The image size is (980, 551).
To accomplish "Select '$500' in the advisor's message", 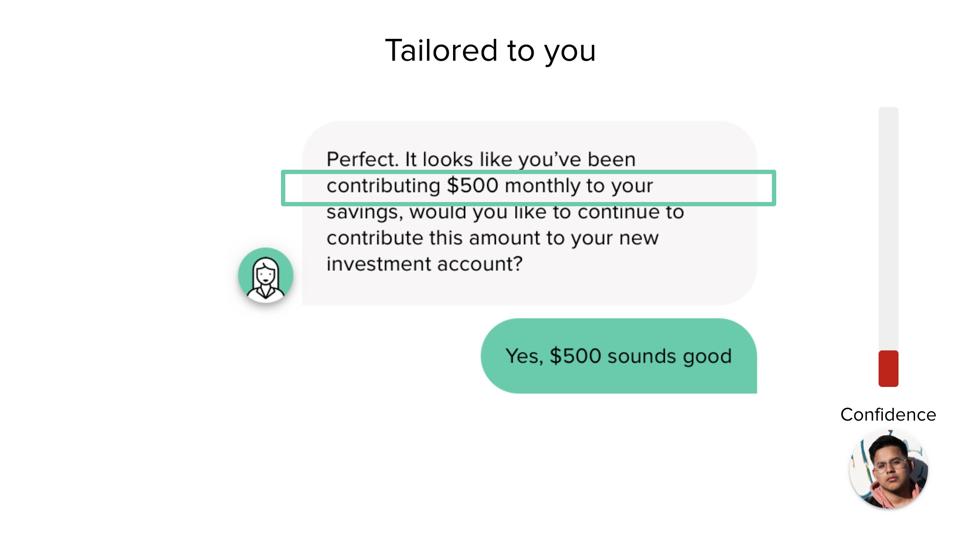I will 472,185.
